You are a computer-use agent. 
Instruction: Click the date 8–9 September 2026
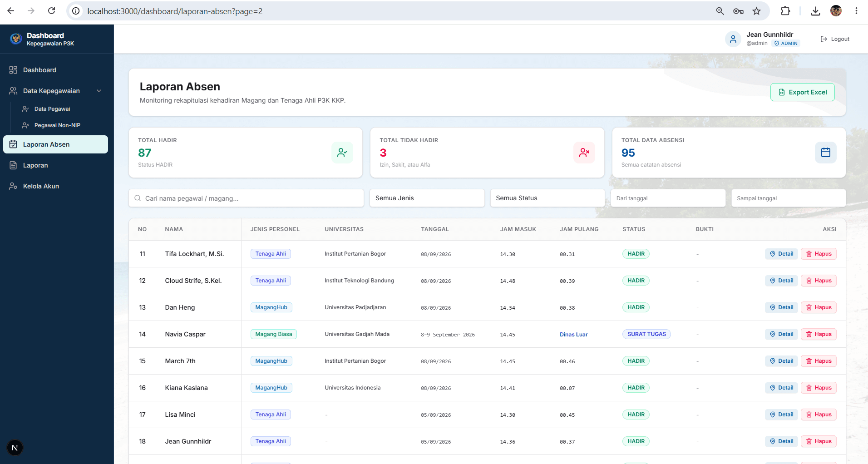[448, 335]
